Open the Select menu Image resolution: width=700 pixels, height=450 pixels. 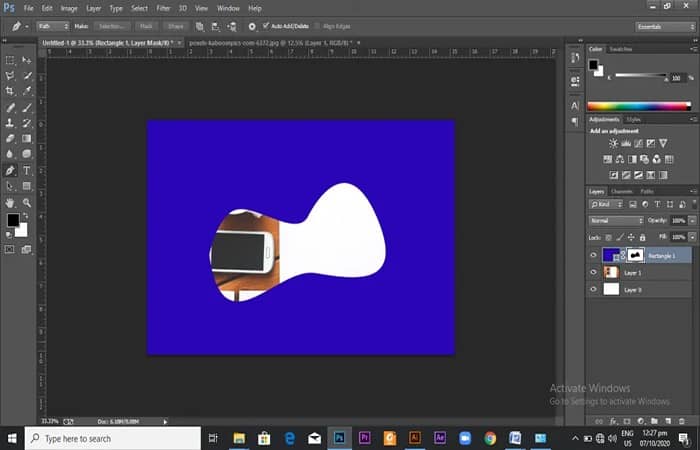coord(139,8)
